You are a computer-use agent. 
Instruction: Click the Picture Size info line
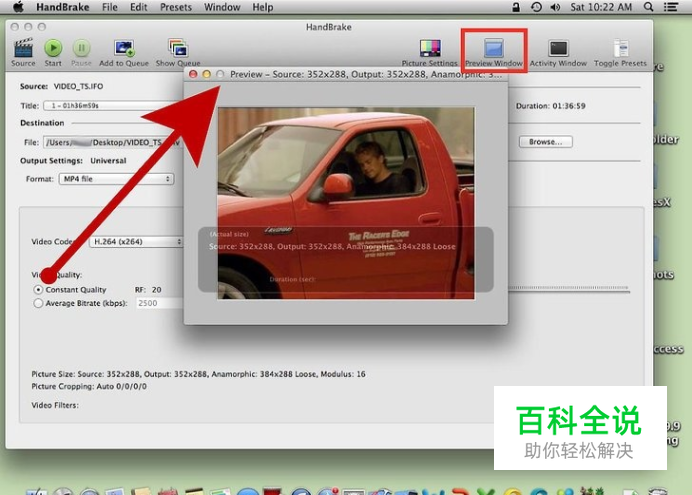coord(198,374)
